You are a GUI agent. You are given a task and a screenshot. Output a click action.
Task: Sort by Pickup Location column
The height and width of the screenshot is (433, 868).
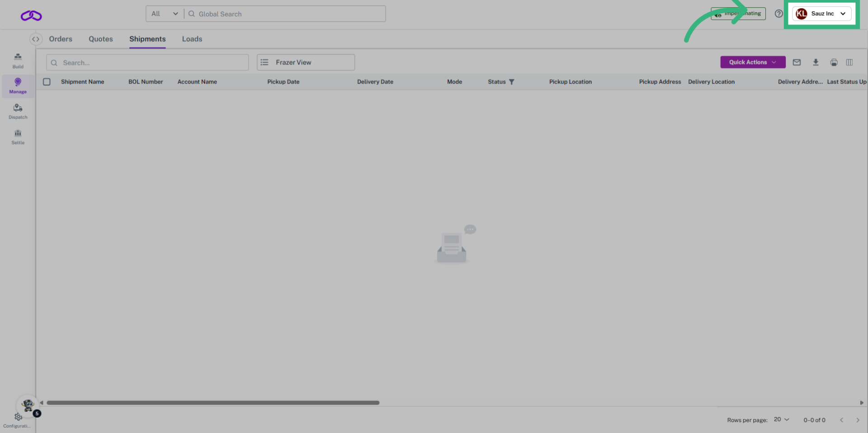click(x=571, y=82)
